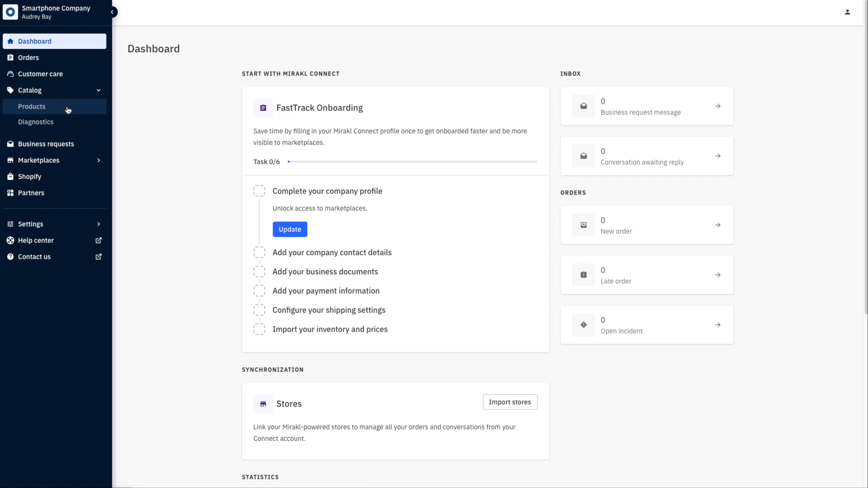The height and width of the screenshot is (488, 868).
Task: Click the Import stores button
Action: [510, 402]
